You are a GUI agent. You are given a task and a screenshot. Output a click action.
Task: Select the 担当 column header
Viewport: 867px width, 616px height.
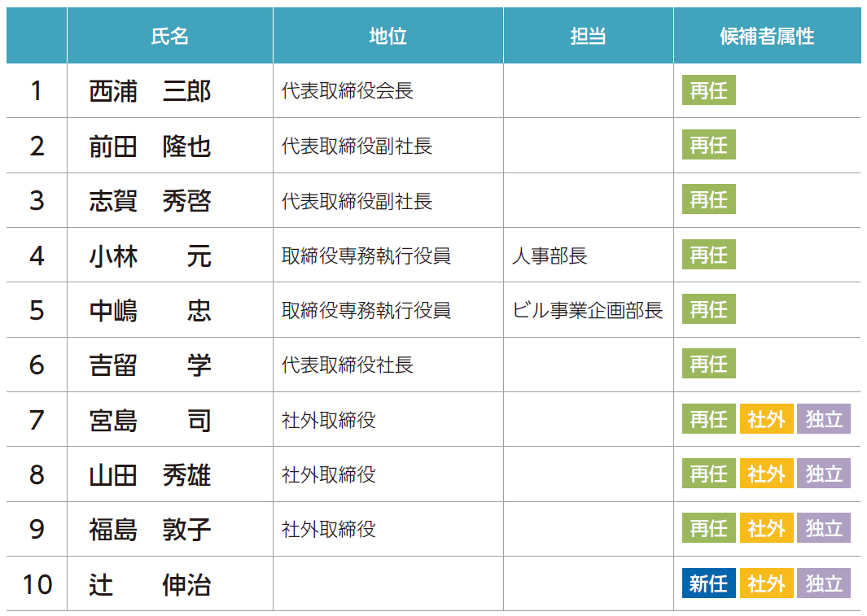(x=588, y=36)
